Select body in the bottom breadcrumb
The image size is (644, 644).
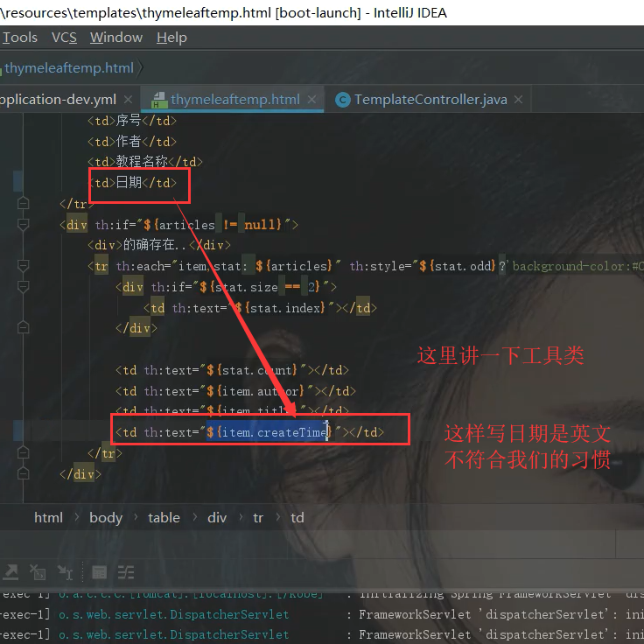[x=106, y=517]
